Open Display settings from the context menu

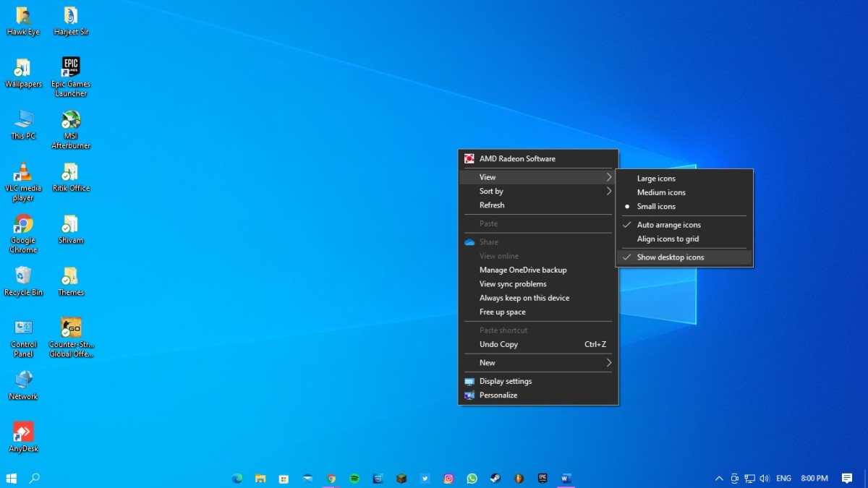pyautogui.click(x=505, y=382)
